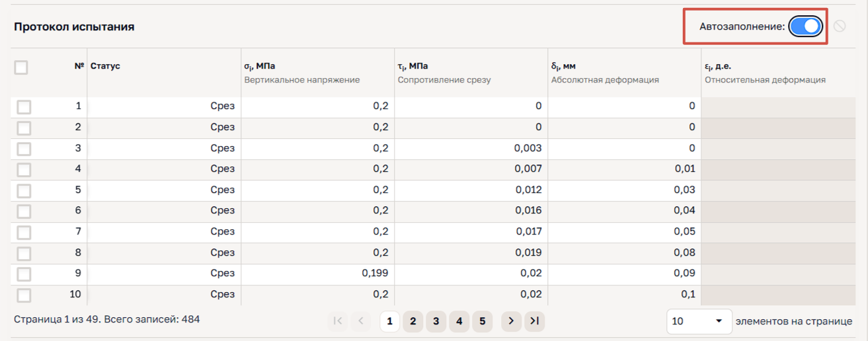The image size is (868, 341).
Task: Open page 2 of the protocol
Action: coord(413,321)
